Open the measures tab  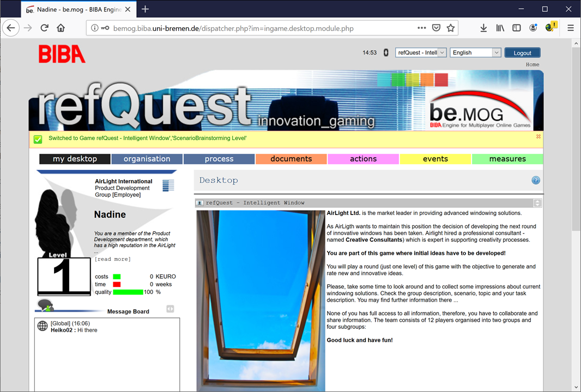click(x=507, y=159)
